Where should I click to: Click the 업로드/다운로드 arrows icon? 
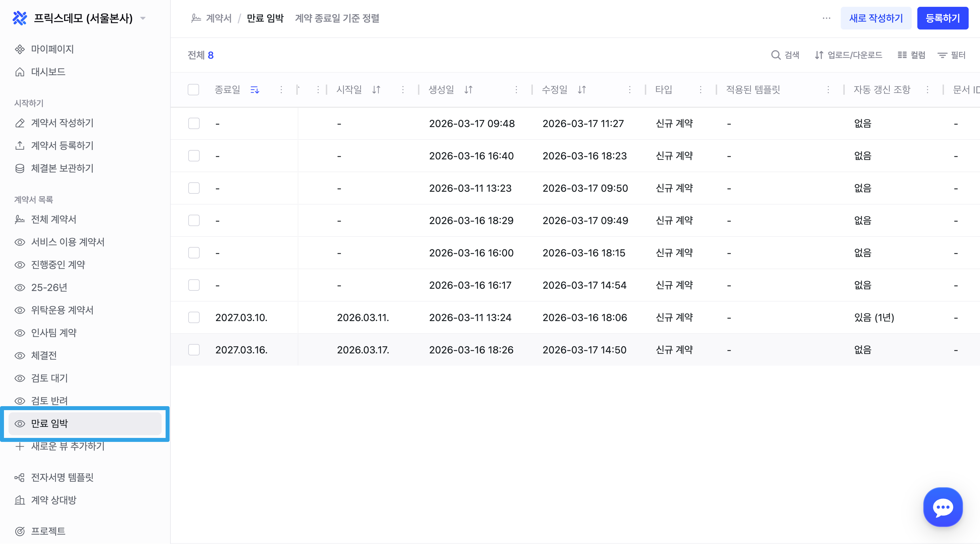coord(819,55)
